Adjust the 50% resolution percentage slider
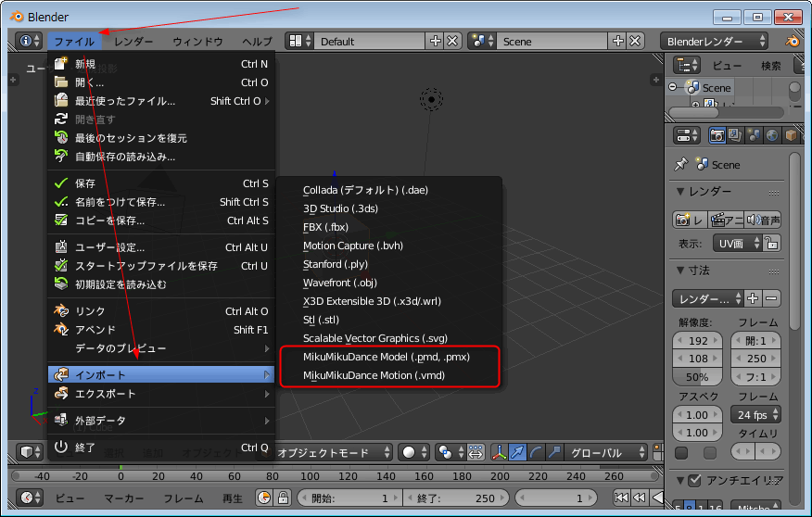Image resolution: width=812 pixels, height=517 pixels. pyautogui.click(x=697, y=377)
